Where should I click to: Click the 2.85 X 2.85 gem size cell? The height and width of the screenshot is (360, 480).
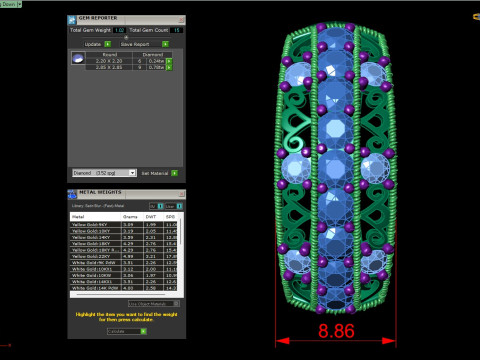pyautogui.click(x=109, y=67)
